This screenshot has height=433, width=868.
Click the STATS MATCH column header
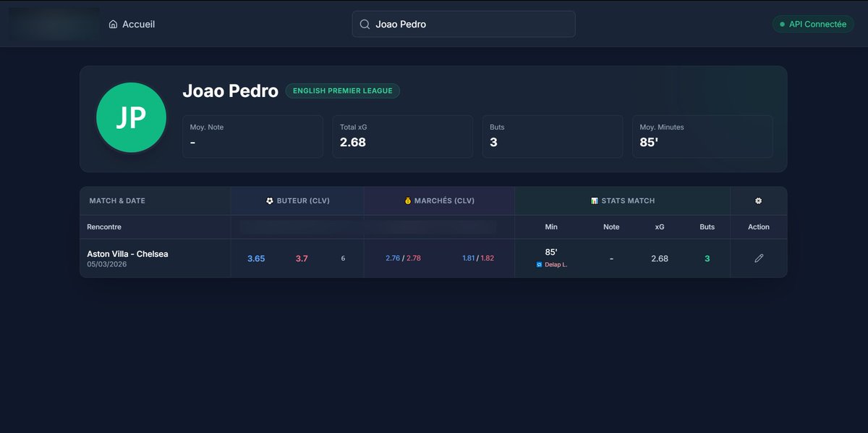coord(623,201)
